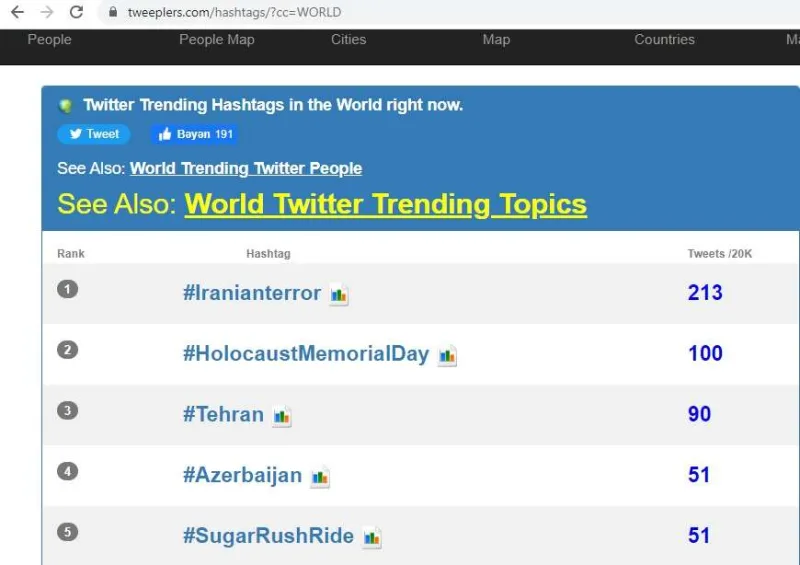Click the padlock site security icon
The width and height of the screenshot is (800, 565).
click(x=113, y=12)
